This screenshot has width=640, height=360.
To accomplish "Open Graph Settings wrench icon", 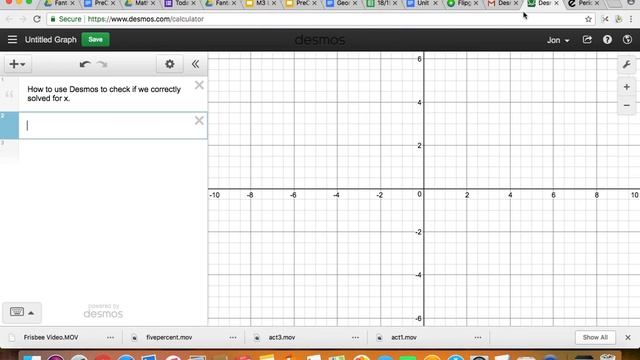I will [627, 64].
